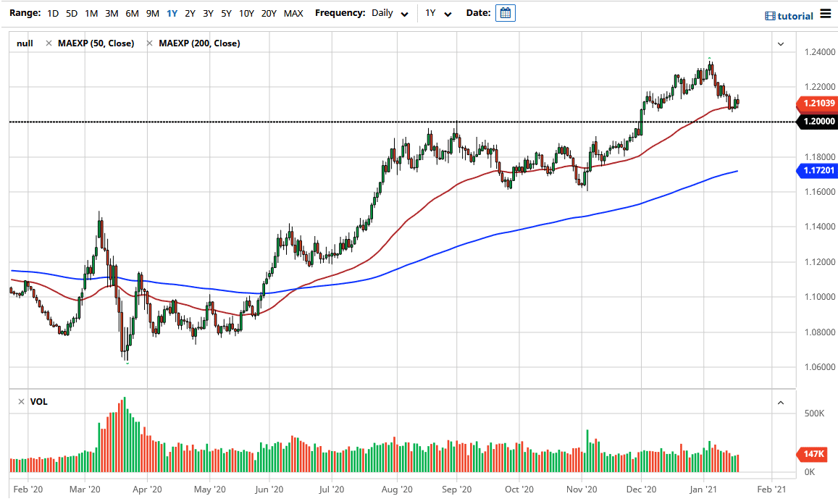Enable the 6M range view

[x=131, y=12]
